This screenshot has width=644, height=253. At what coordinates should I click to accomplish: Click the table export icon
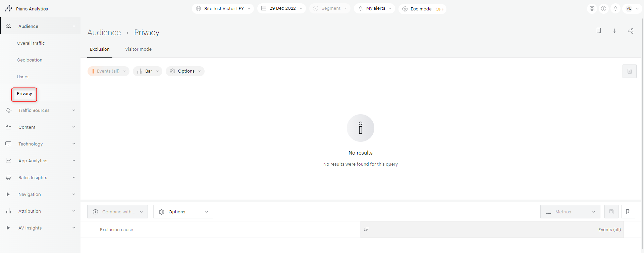coord(628,212)
